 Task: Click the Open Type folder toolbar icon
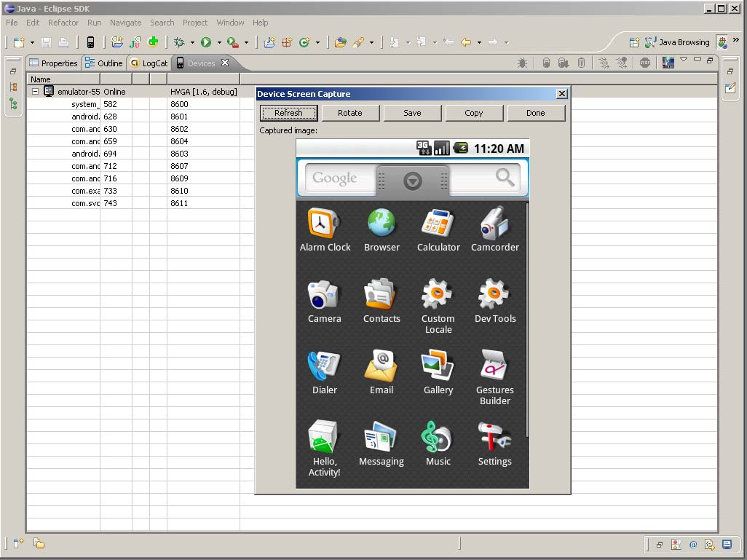click(340, 42)
